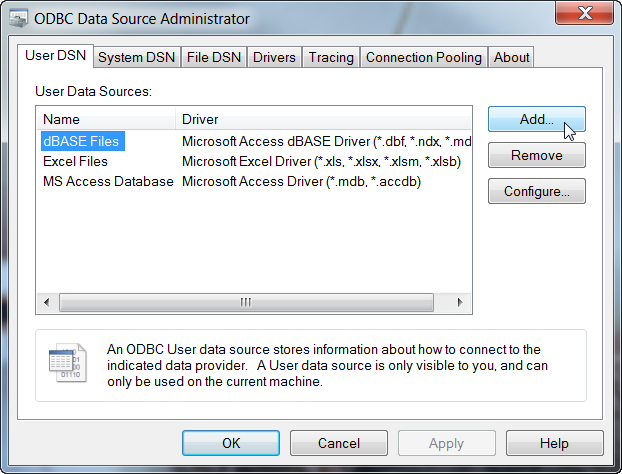Select the MS Access Database entry
The width and height of the screenshot is (622, 474).
108,181
